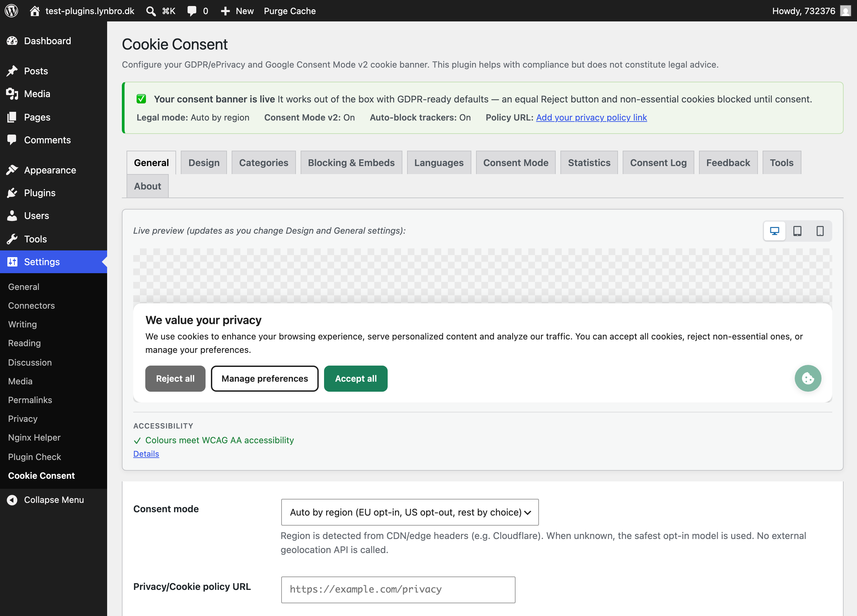The image size is (857, 616).
Task: Click the plus New icon
Action: pyautogui.click(x=225, y=11)
